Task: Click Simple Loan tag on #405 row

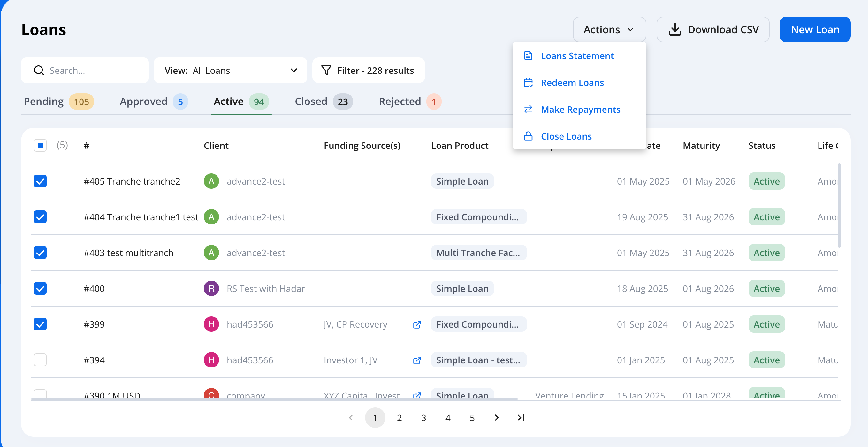Action: click(x=462, y=181)
